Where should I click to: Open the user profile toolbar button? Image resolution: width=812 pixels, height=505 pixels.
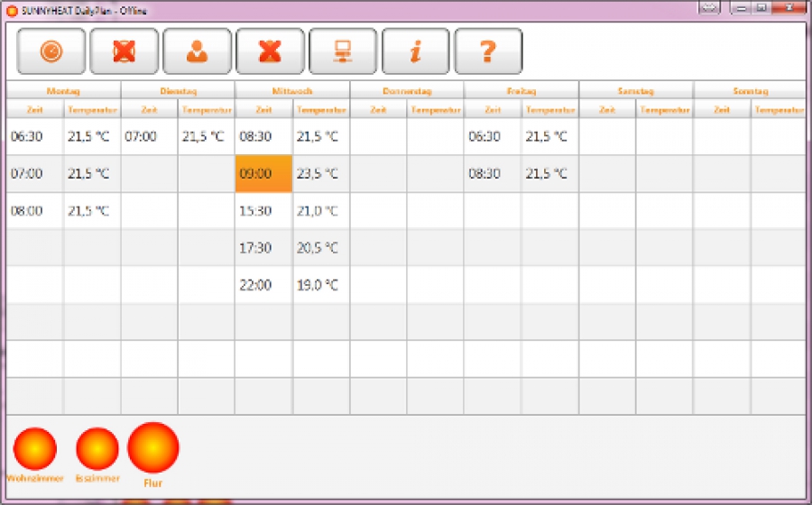pyautogui.click(x=197, y=51)
